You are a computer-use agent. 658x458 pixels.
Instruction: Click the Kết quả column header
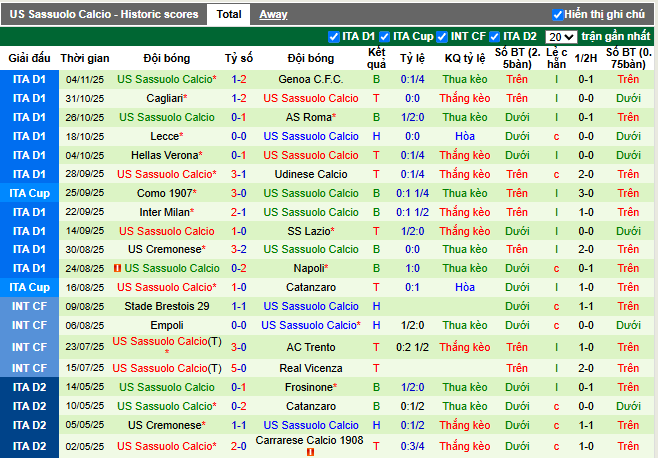click(376, 58)
